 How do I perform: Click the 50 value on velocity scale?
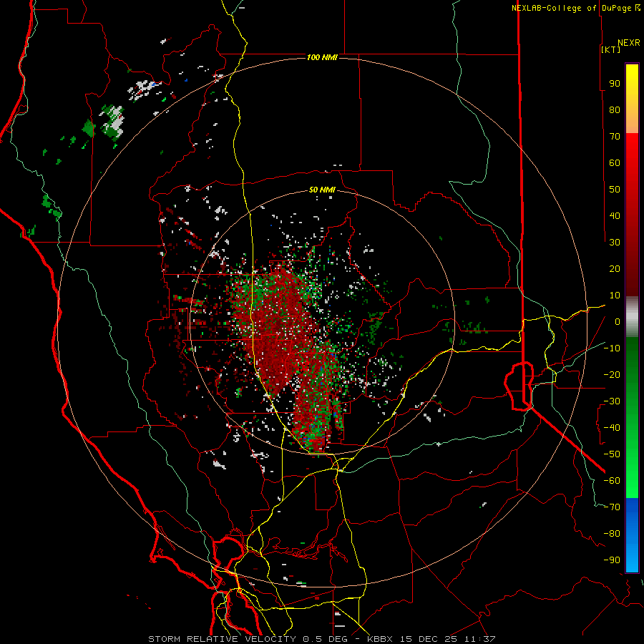[615, 190]
